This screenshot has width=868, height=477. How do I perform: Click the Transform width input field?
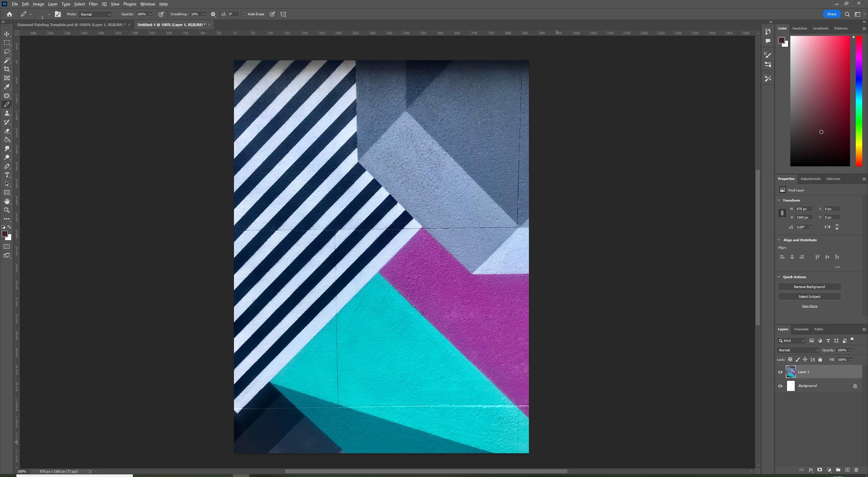pos(804,209)
